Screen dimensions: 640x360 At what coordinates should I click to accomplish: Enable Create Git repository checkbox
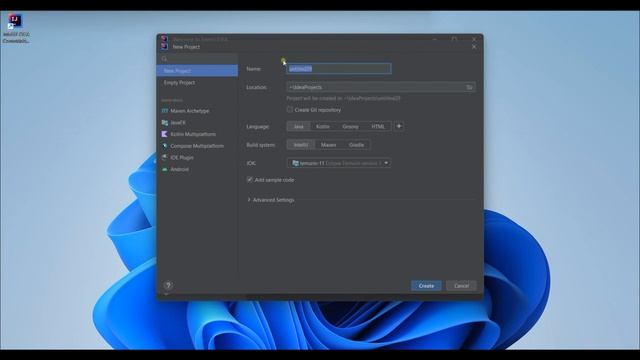pos(290,109)
